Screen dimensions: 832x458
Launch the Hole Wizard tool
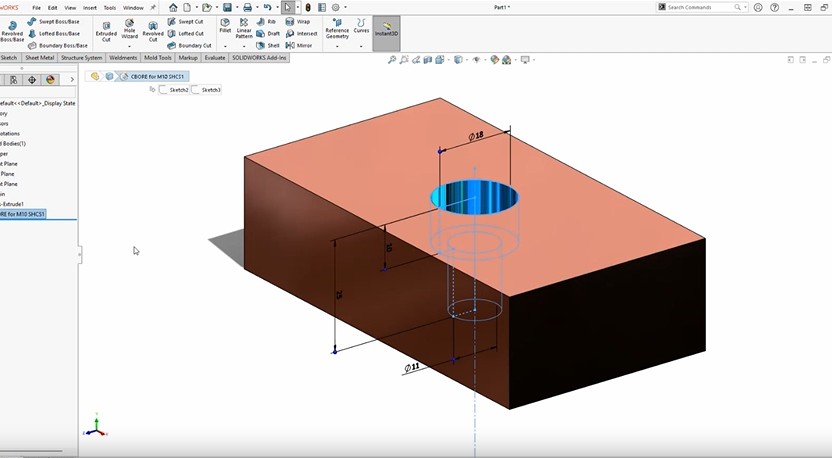coord(129,29)
